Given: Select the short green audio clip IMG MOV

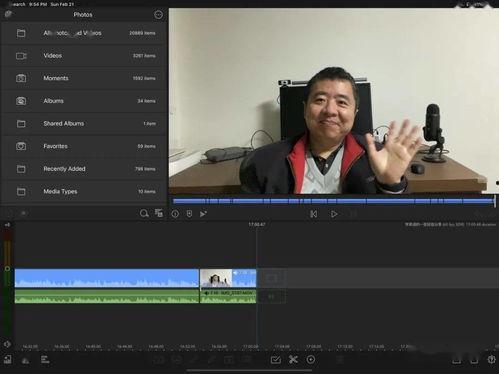Looking at the screenshot, I should pos(228,296).
